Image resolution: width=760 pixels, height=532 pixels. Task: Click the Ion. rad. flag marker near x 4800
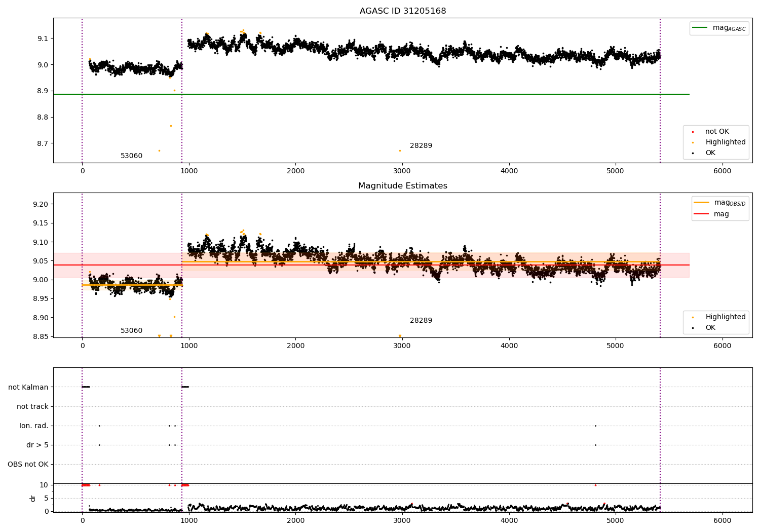point(595,426)
